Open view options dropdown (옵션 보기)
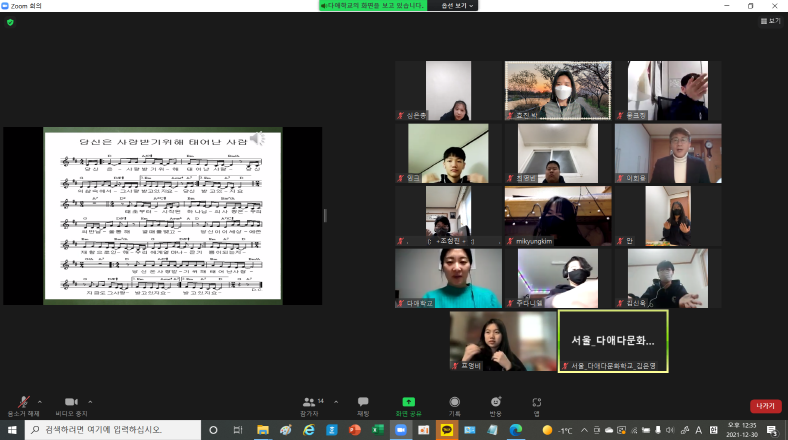 coord(457,6)
